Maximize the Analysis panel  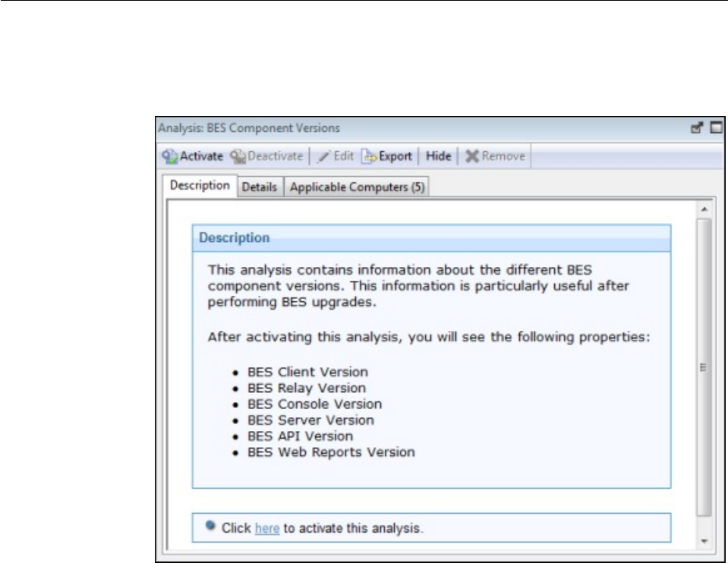(x=716, y=128)
